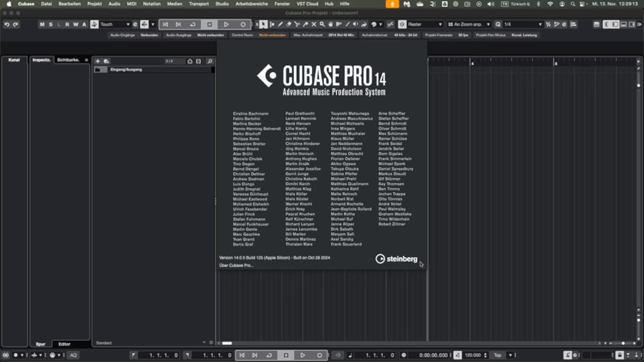
Task: Select the Draw pencil tool
Action: (280, 24)
